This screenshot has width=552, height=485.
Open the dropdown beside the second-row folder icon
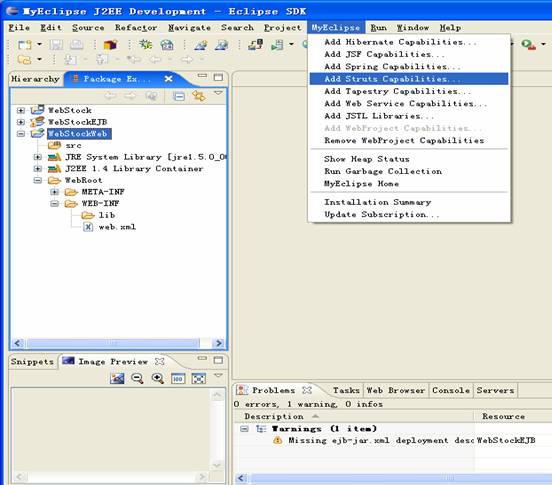(39, 59)
